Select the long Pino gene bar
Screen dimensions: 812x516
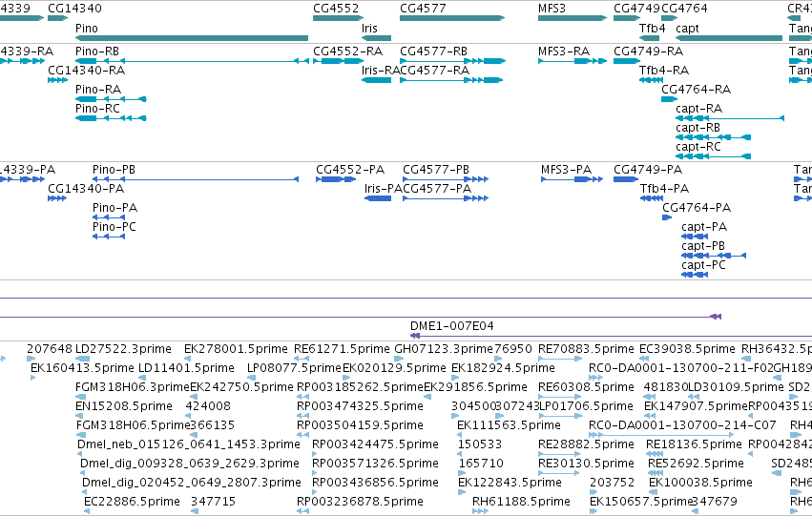coord(192,38)
